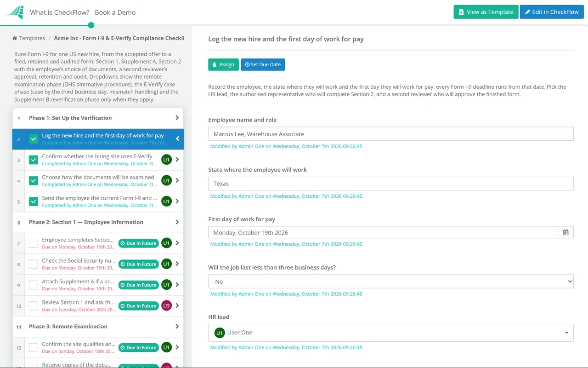This screenshot has width=588, height=368.
Task: Click the Assign button
Action: coord(224,64)
